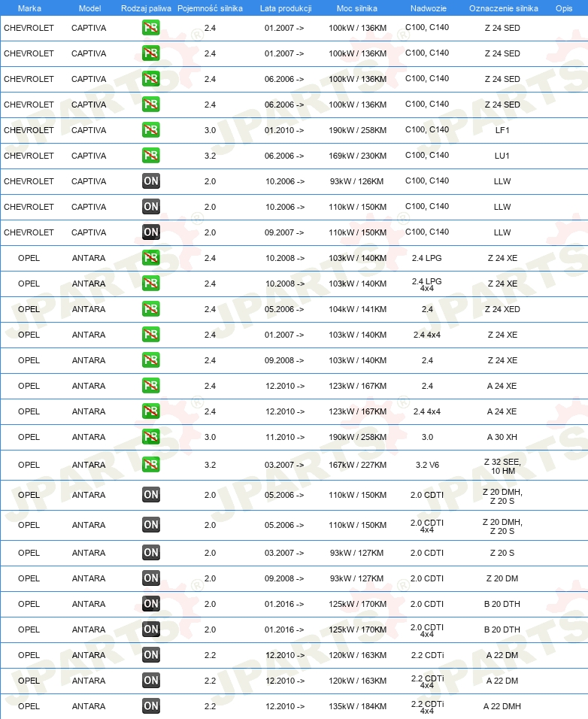Click the Moc silnika column header

357,8
